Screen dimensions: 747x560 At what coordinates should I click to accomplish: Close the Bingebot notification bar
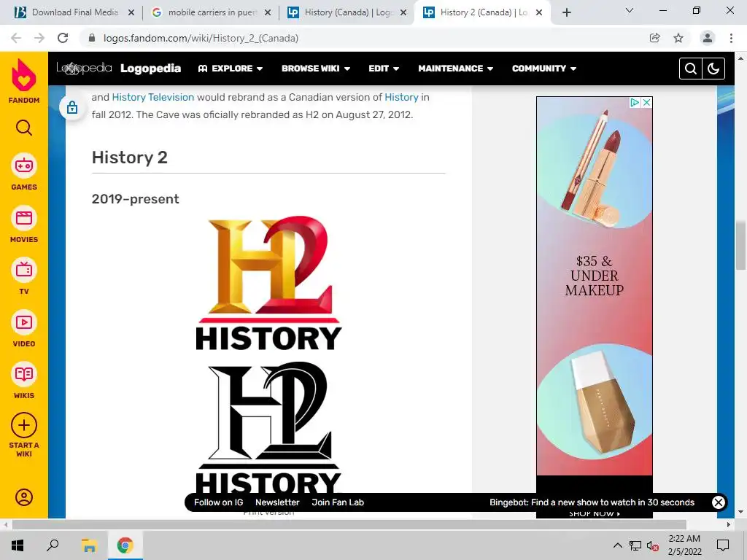[719, 502]
